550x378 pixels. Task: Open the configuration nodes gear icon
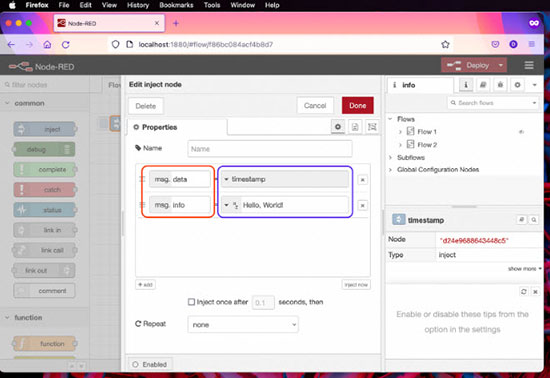pos(517,85)
